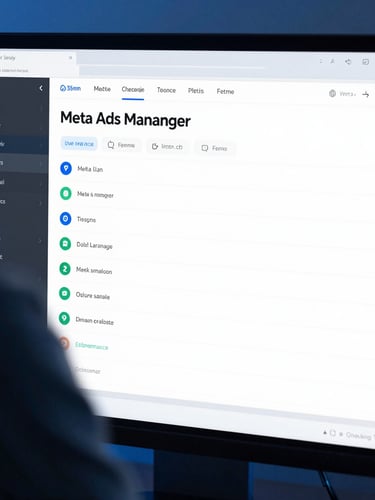The height and width of the screenshot is (500, 375).
Task: Click the green 2 icon beside Mesk smaloon
Action: pyautogui.click(x=65, y=269)
